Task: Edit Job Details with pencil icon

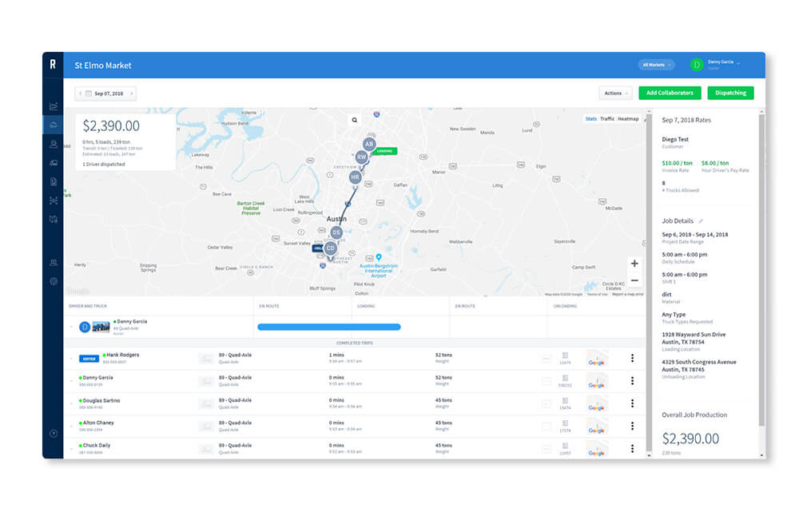Action: (702, 220)
